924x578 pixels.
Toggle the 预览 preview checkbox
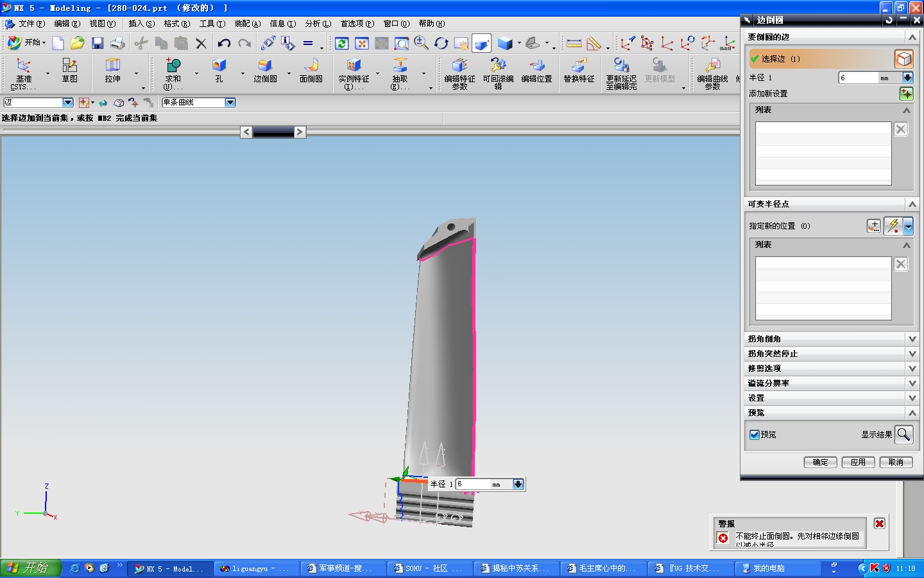(x=755, y=435)
